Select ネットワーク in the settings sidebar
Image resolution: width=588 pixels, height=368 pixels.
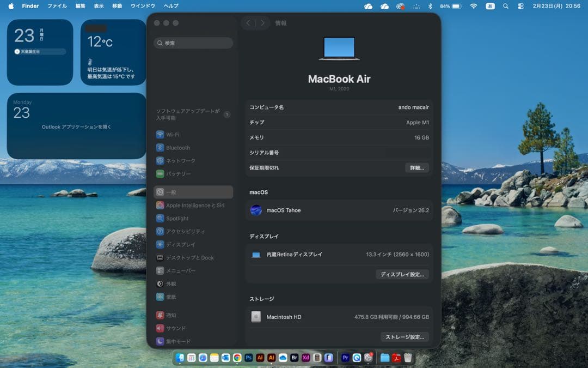[x=193, y=161]
